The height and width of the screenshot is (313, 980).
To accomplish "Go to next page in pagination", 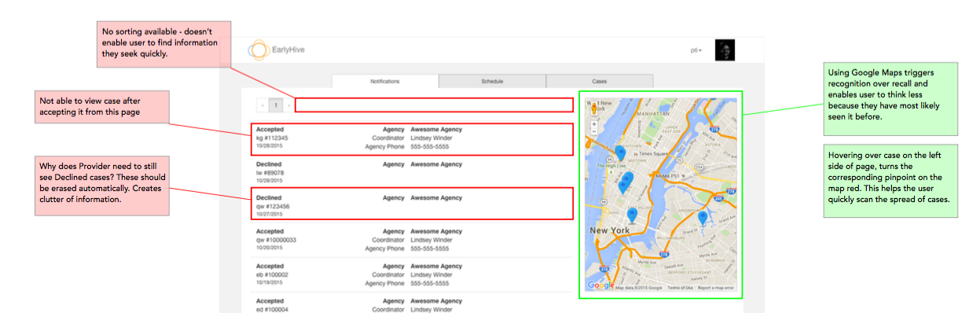I will (288, 105).
